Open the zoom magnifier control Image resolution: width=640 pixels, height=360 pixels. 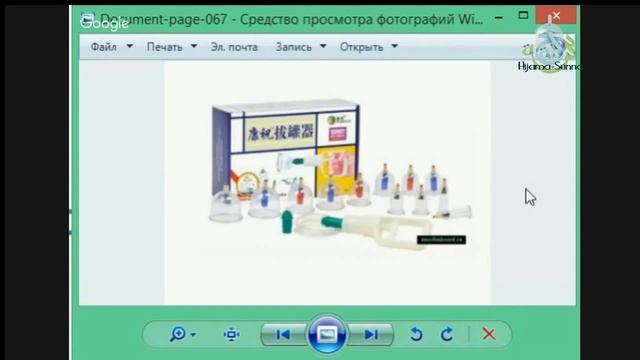[178, 334]
